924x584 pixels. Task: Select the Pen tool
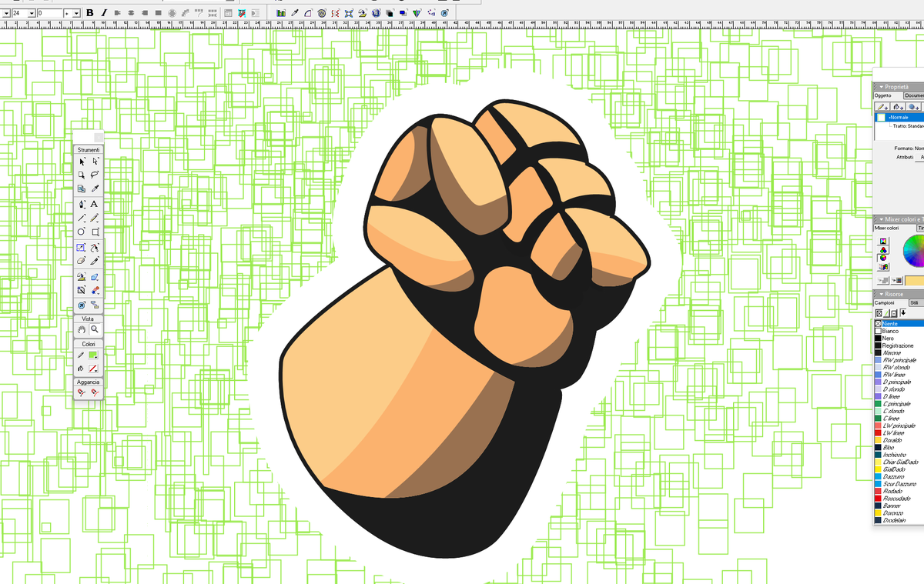pyautogui.click(x=82, y=204)
